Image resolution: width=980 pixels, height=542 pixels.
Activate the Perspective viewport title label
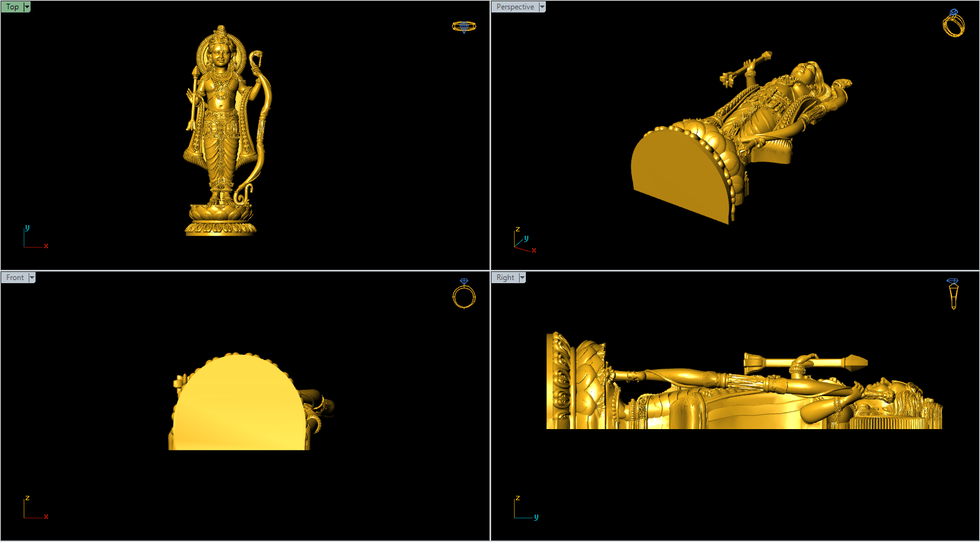[x=515, y=7]
